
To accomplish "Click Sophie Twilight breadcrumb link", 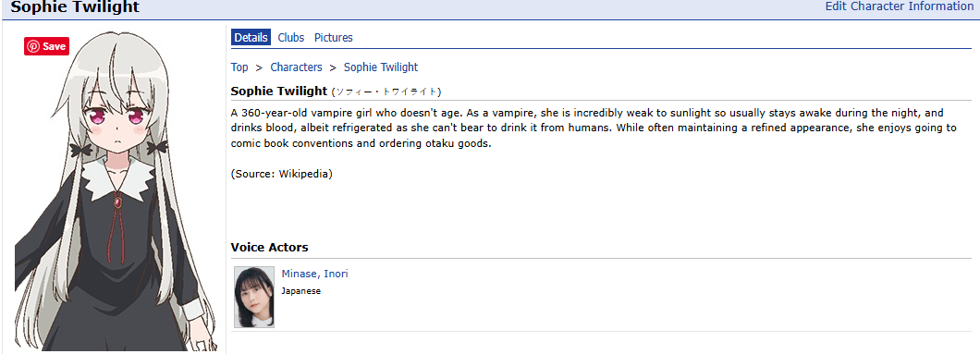I will [381, 67].
